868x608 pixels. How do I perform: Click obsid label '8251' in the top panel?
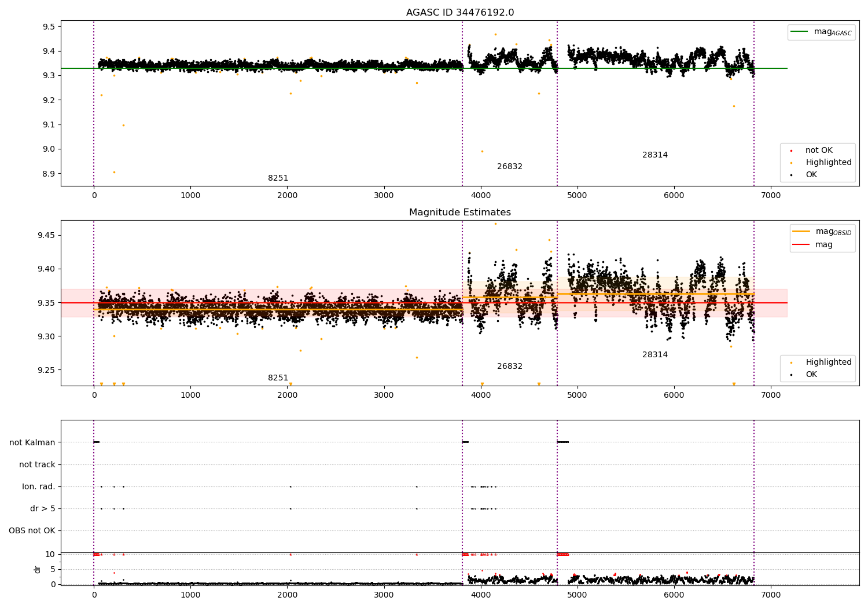tap(278, 178)
